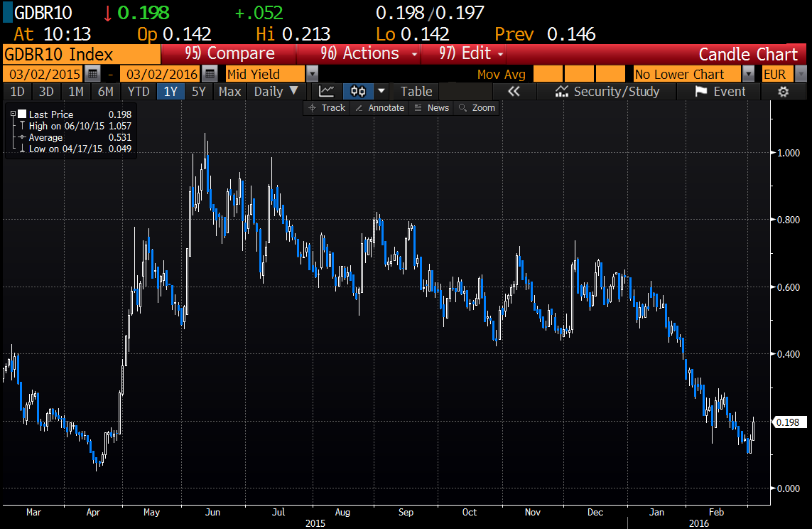This screenshot has height=529, width=812.
Task: Select the 5Y time range tab
Action: tap(200, 91)
